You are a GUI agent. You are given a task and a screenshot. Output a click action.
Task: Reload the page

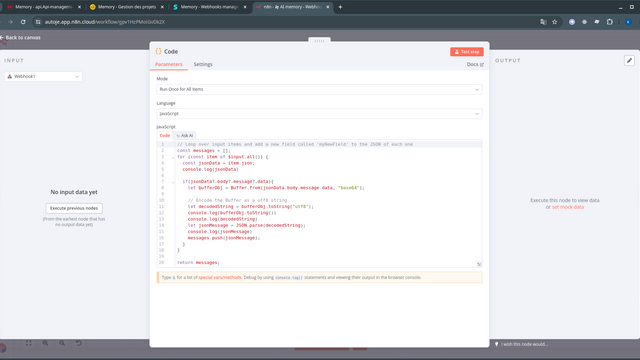[23, 22]
